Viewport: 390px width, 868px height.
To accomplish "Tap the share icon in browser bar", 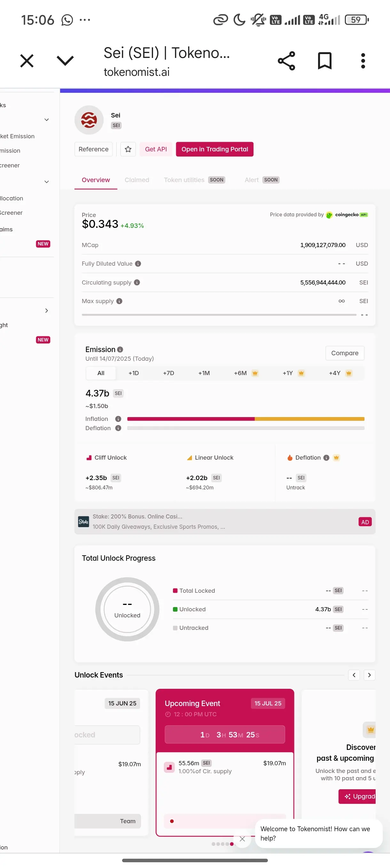I will tap(286, 61).
